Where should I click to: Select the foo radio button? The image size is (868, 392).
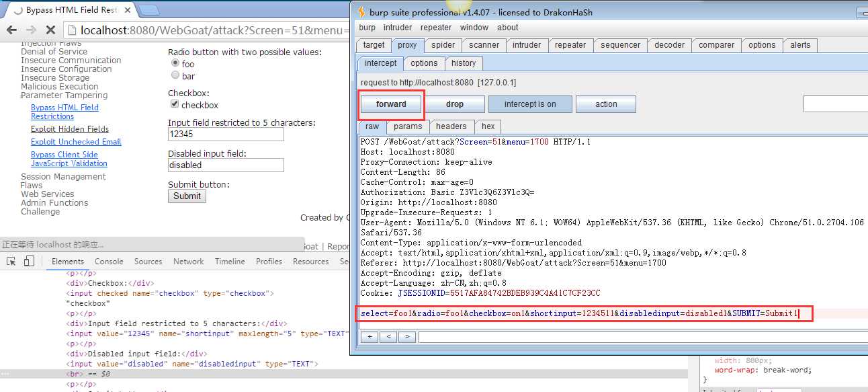pos(175,64)
